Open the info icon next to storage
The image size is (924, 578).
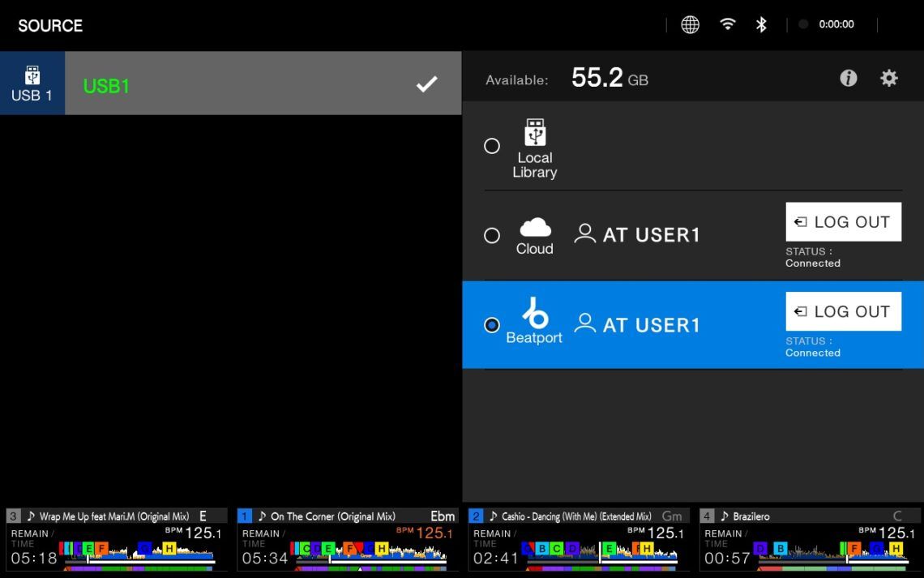848,79
